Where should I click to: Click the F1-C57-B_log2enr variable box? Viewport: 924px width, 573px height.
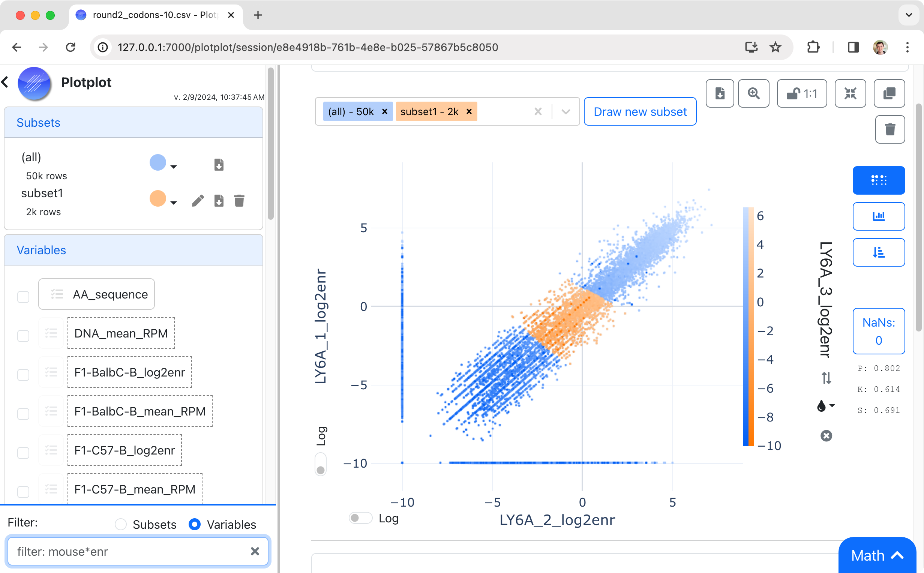click(124, 450)
